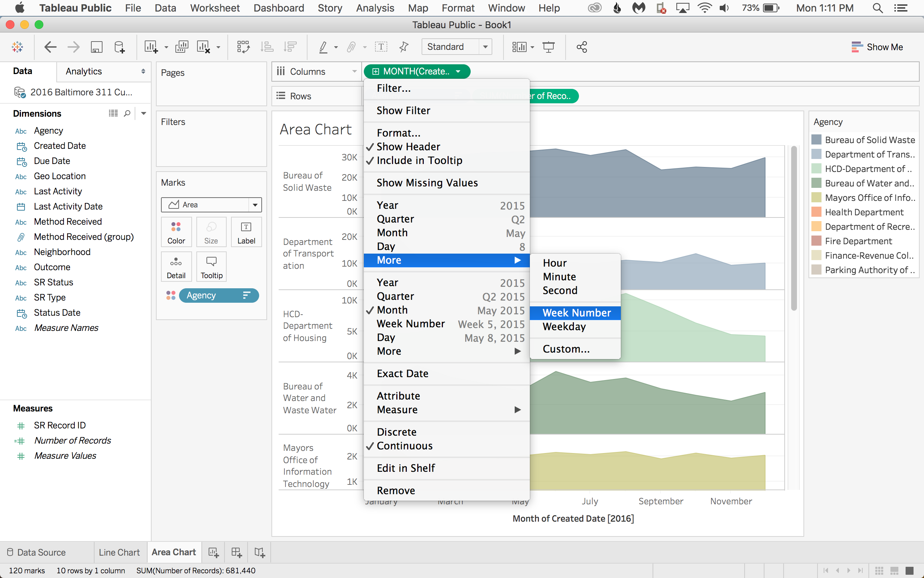Select checked Month May 2015 option

[446, 310]
